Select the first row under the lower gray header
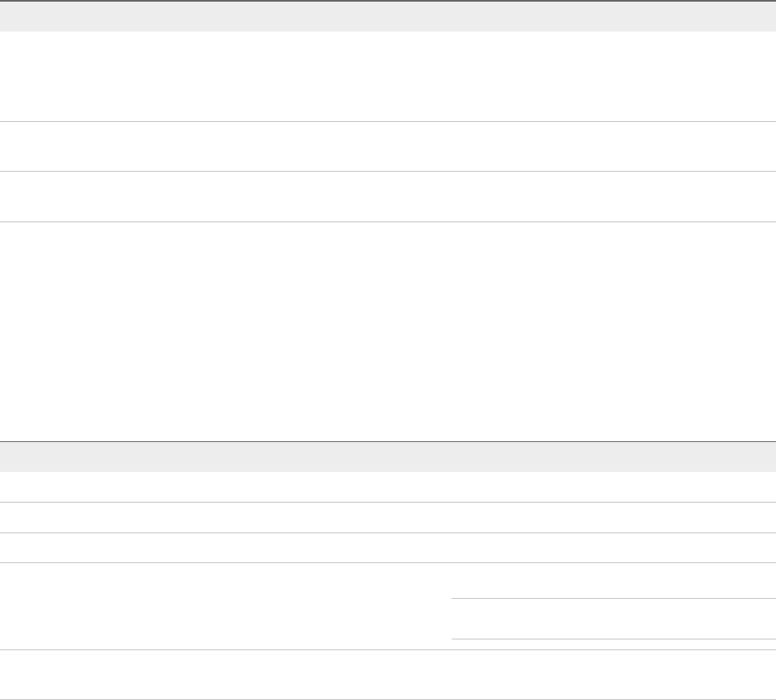Viewport: 776px width, 700px height. point(388,487)
